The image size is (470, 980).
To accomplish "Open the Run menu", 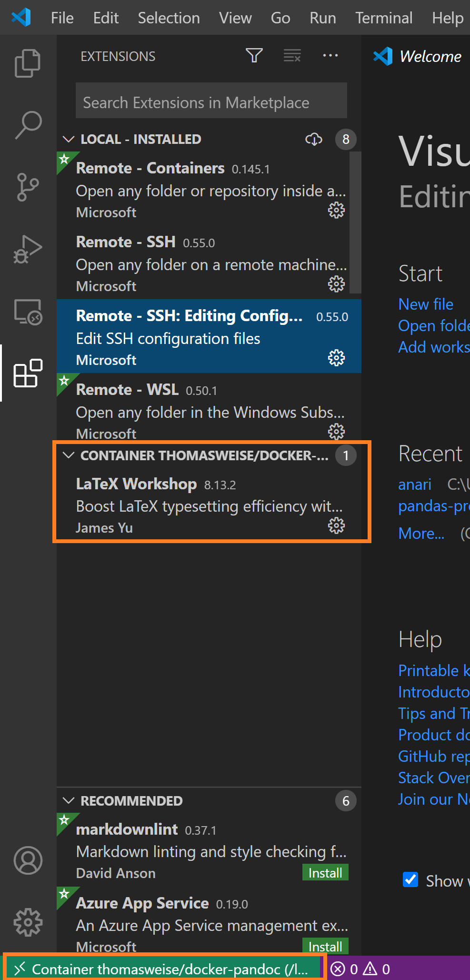I will [323, 18].
